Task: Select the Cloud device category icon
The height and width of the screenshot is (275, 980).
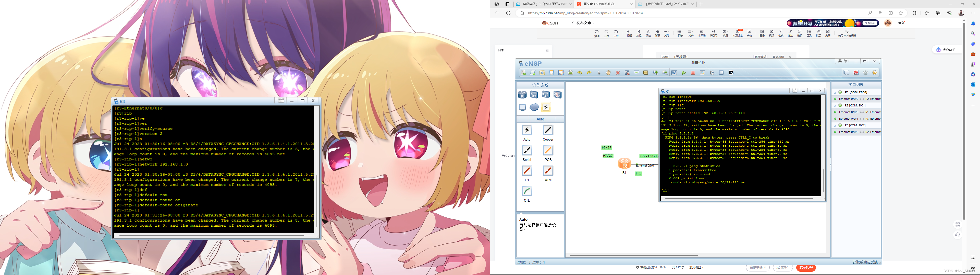Action: (x=534, y=107)
